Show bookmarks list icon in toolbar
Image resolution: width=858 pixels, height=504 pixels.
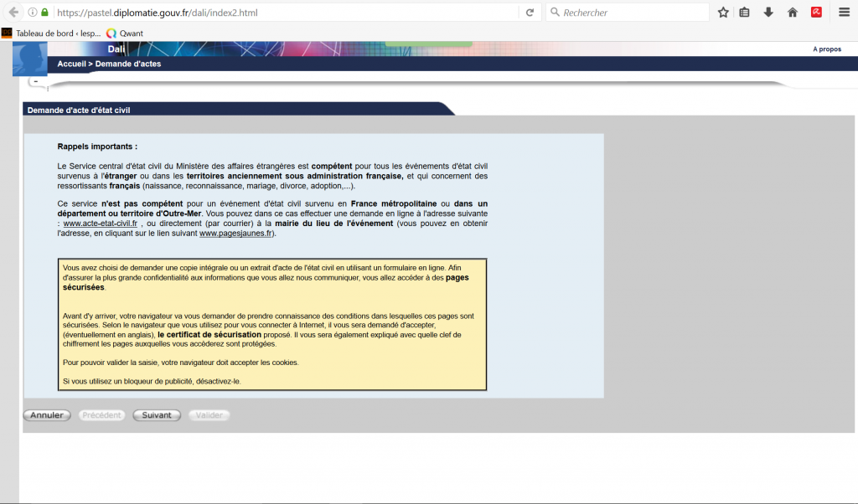point(744,13)
